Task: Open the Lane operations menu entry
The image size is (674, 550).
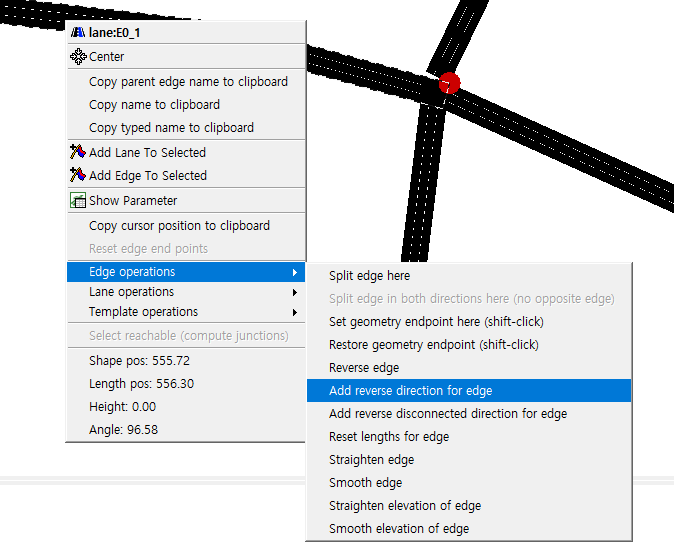Action: coord(186,292)
